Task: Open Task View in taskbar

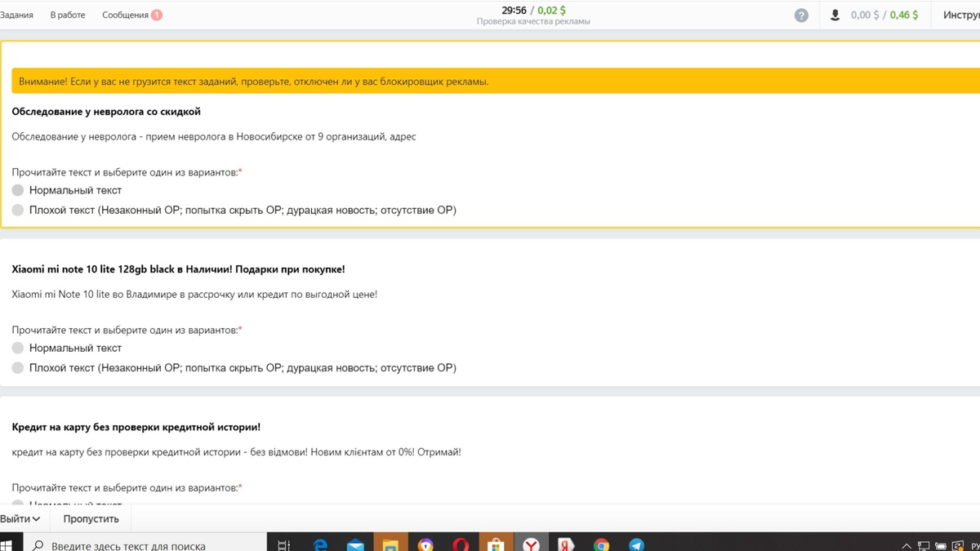Action: tap(283, 544)
